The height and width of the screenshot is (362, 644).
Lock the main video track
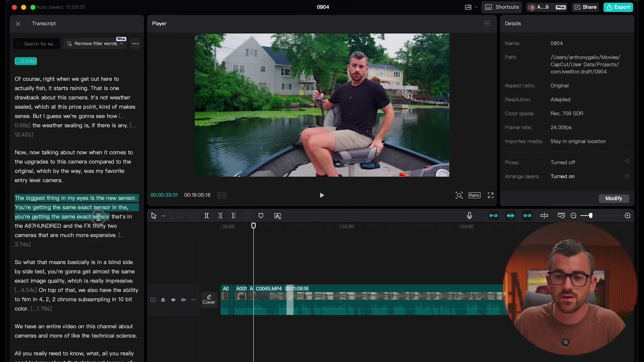pyautogui.click(x=163, y=300)
